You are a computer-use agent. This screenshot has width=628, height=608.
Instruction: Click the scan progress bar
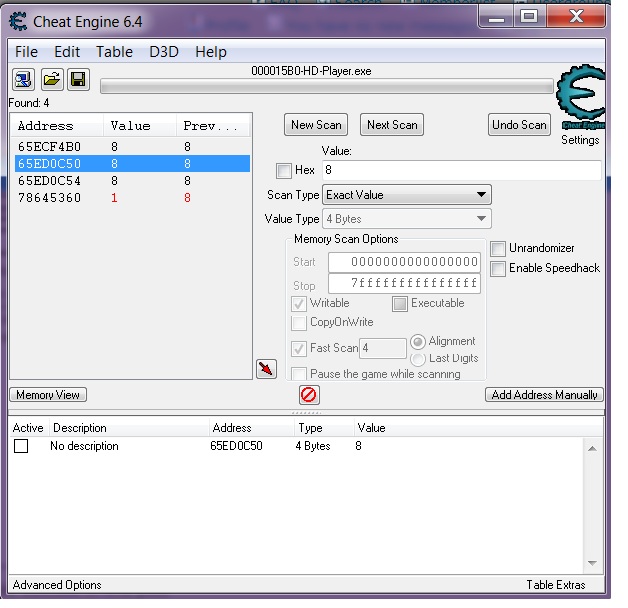pyautogui.click(x=327, y=87)
